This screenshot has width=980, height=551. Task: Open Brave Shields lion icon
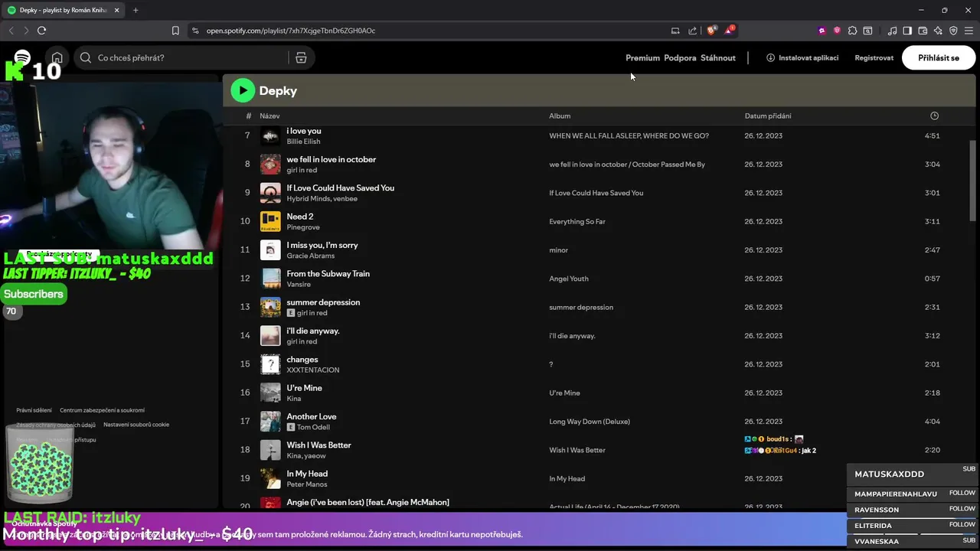(711, 31)
